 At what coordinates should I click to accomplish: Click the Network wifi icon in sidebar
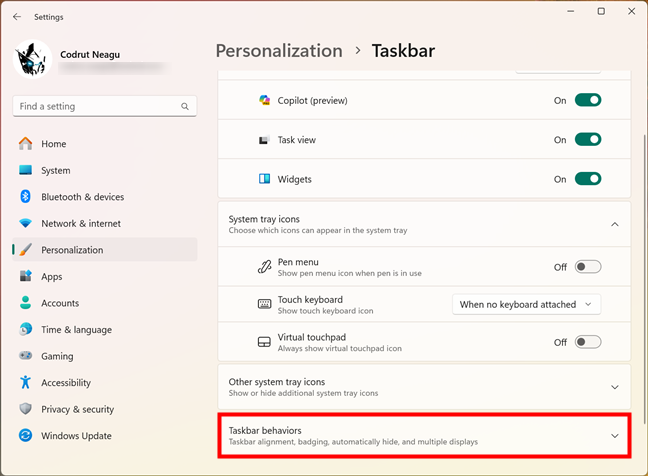pos(26,223)
